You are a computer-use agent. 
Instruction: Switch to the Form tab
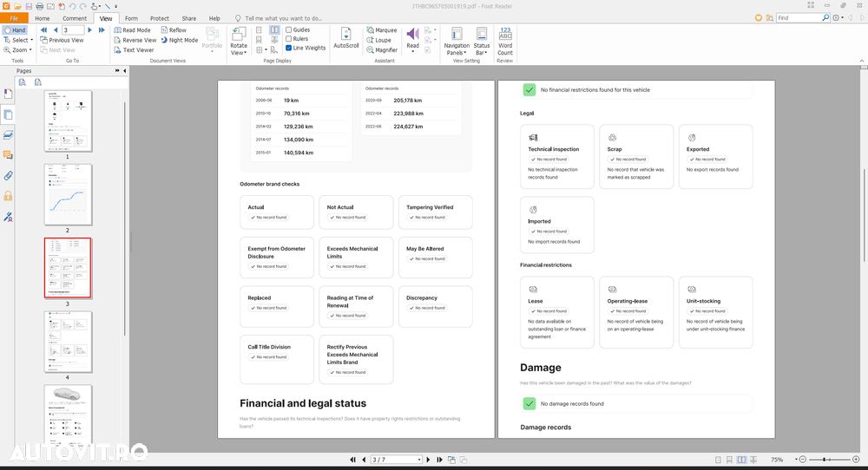point(131,18)
